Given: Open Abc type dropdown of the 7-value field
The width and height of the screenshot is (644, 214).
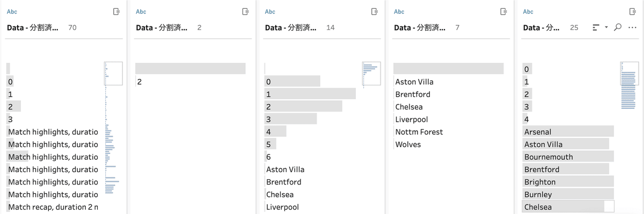Looking at the screenshot, I should [x=399, y=11].
